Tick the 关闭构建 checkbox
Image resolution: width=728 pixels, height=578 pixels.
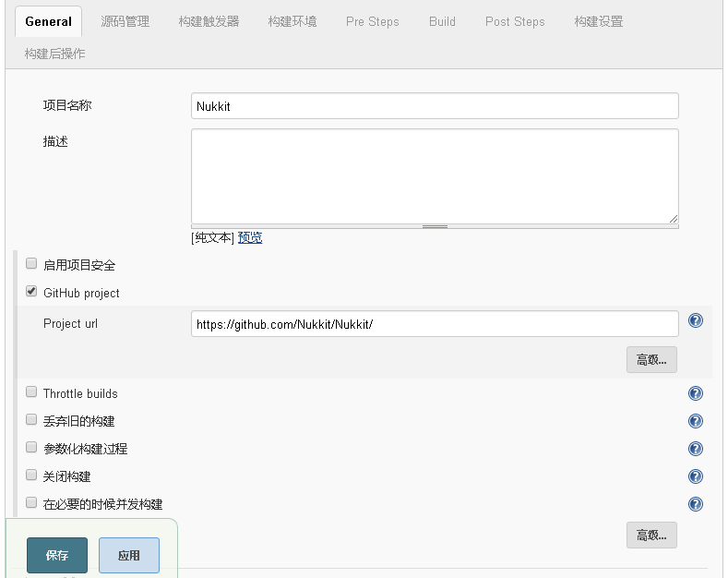coord(31,475)
